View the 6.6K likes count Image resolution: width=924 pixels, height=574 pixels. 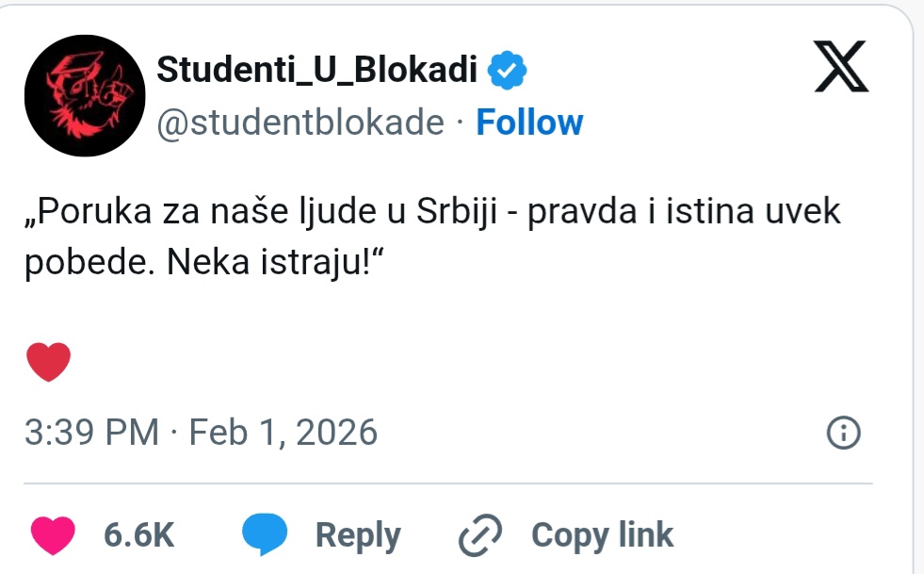(139, 534)
